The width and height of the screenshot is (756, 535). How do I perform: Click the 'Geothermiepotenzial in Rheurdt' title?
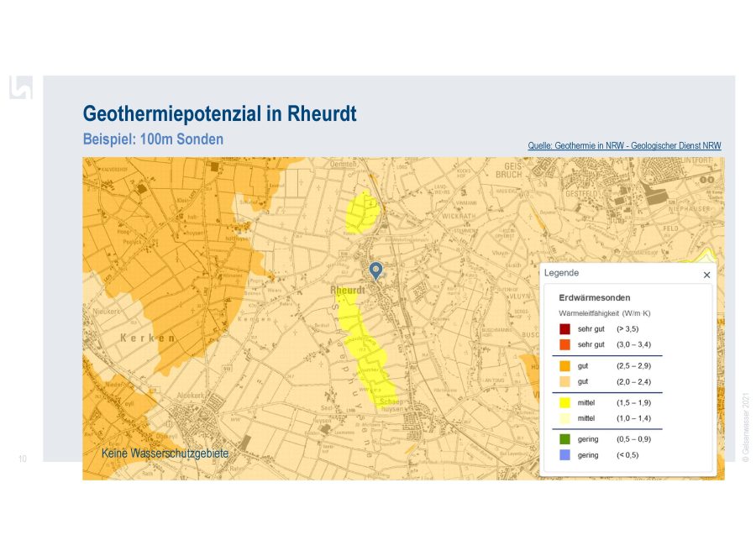[x=220, y=113]
